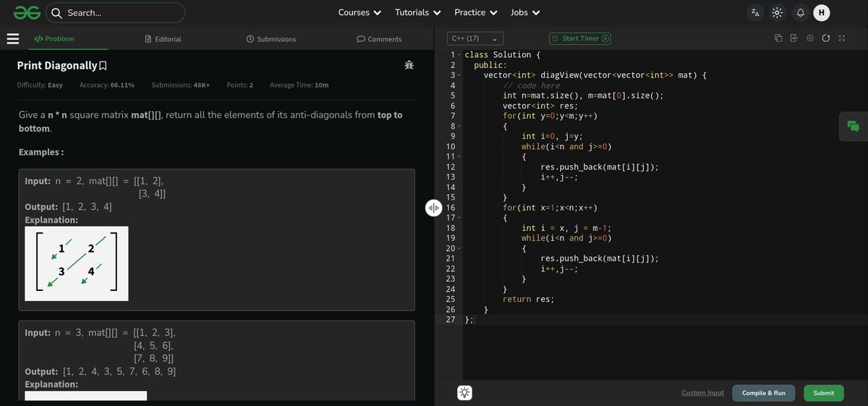Open the hamburger sidebar menu

12,39
